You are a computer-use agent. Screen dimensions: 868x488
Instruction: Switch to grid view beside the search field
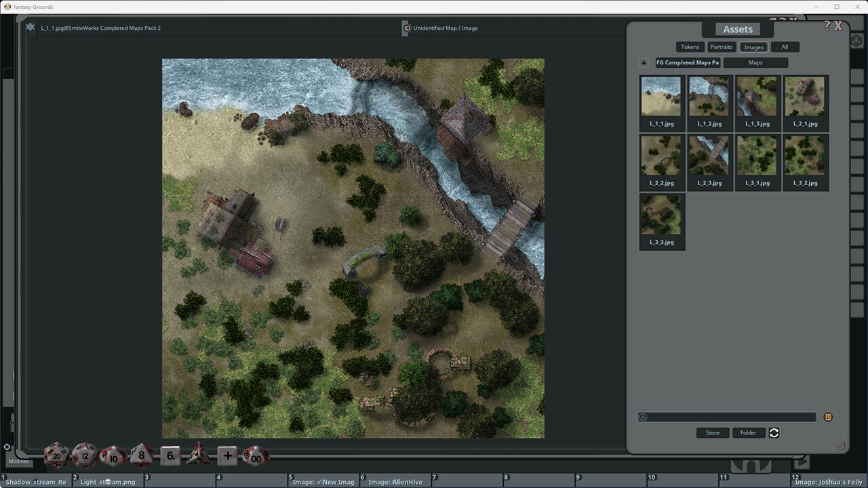coord(828,417)
